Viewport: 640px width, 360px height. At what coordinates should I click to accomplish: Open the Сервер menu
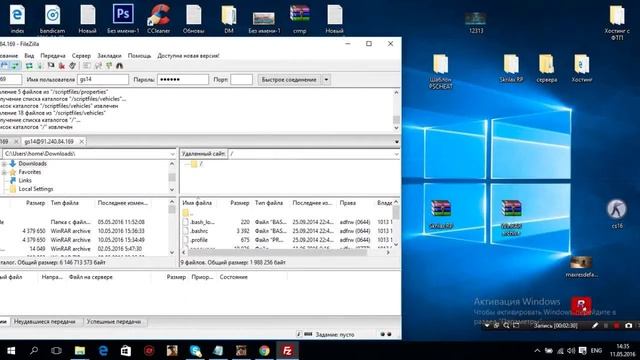(x=81, y=56)
